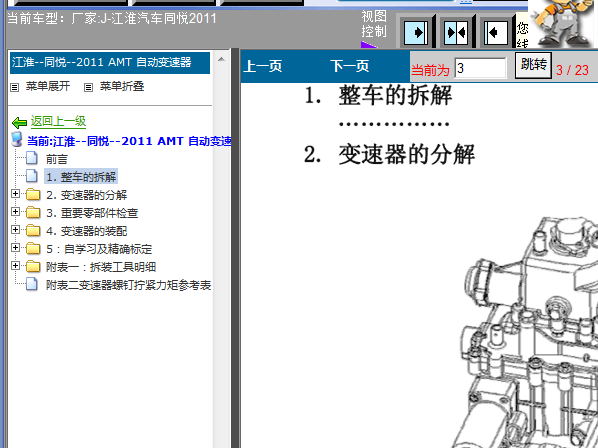Click 菜单展开 to expand all menus
Screen dimensions: 598x448
48,86
